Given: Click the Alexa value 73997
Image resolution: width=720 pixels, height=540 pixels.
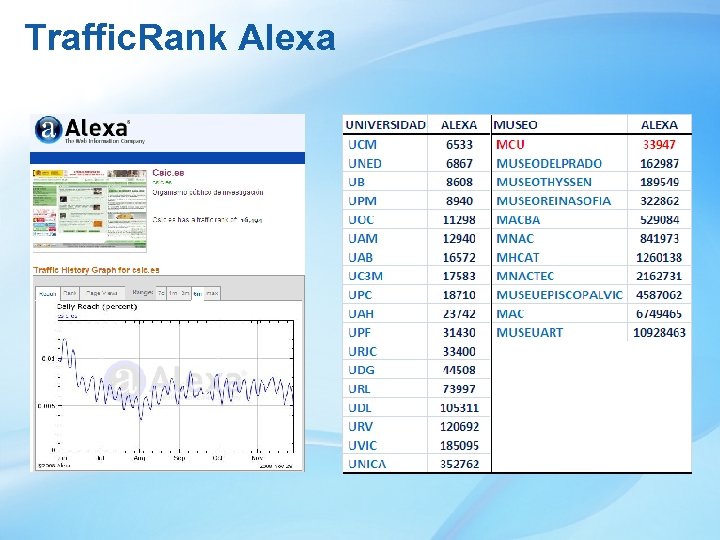Looking at the screenshot, I should click(459, 389).
